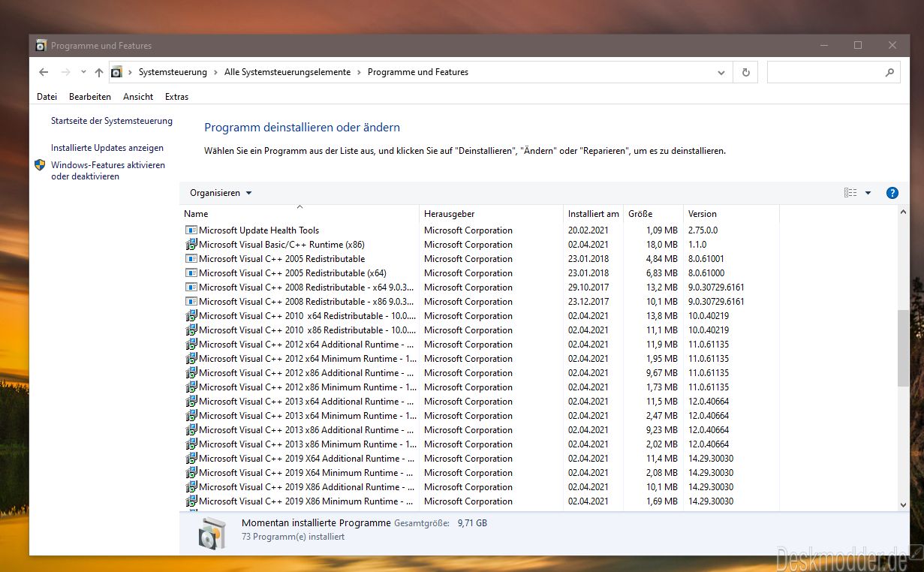Go up one folder level
Image resolution: width=924 pixels, height=572 pixels.
99,72
